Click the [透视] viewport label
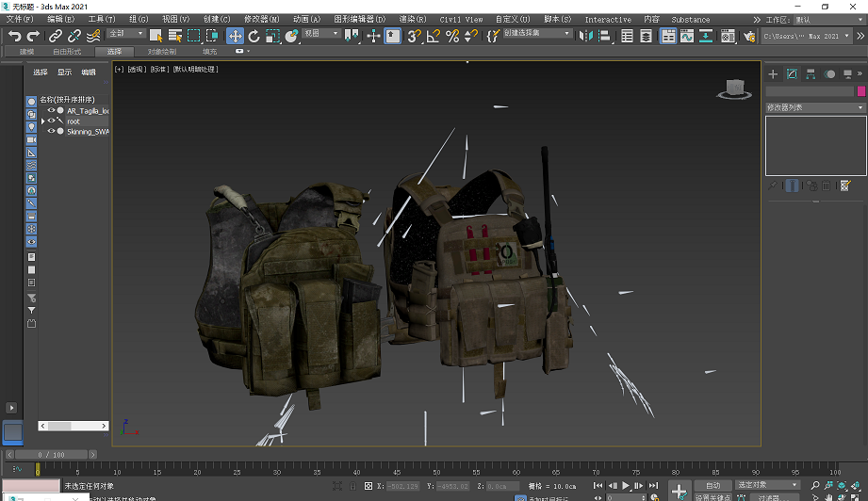Viewport: 868px width, 501px height. 137,69
